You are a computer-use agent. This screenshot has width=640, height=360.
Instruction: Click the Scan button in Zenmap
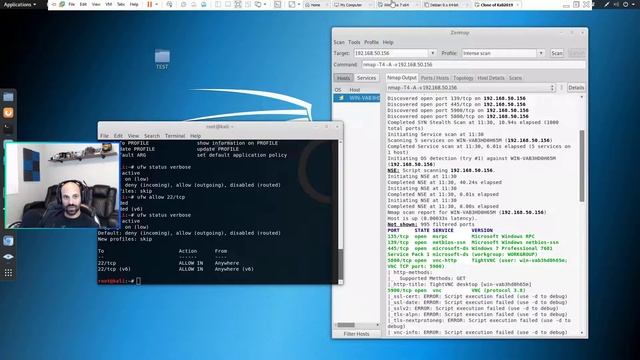pos(557,53)
